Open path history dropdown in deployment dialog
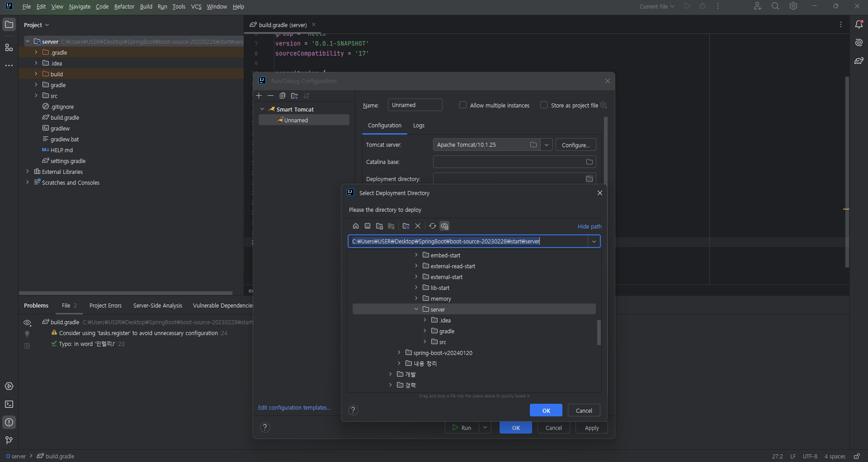This screenshot has width=868, height=462. (594, 242)
